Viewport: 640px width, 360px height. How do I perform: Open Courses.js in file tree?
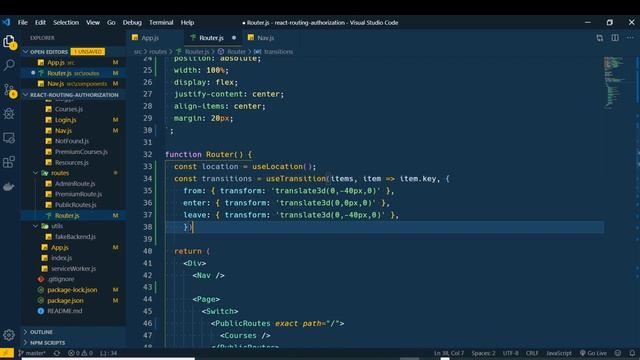tap(73, 109)
